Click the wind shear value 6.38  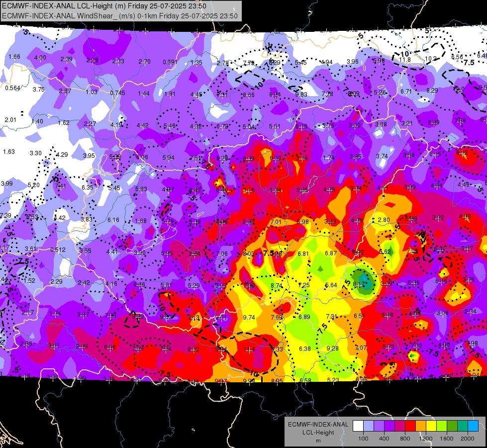click(x=304, y=349)
